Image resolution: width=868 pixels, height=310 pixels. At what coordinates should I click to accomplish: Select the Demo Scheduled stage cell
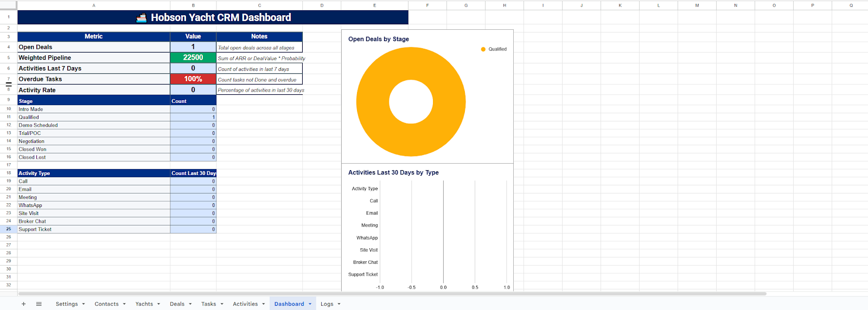(94, 125)
